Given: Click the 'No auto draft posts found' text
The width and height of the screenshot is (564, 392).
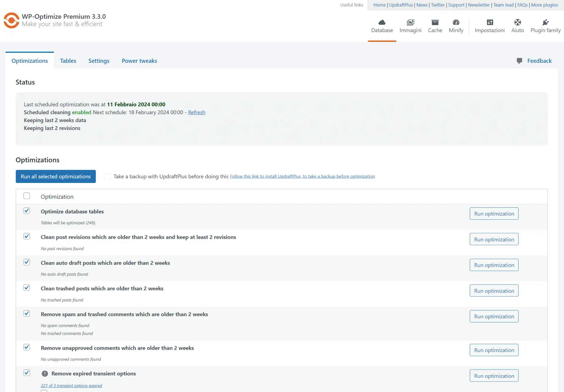Looking at the screenshot, I should (x=64, y=274).
